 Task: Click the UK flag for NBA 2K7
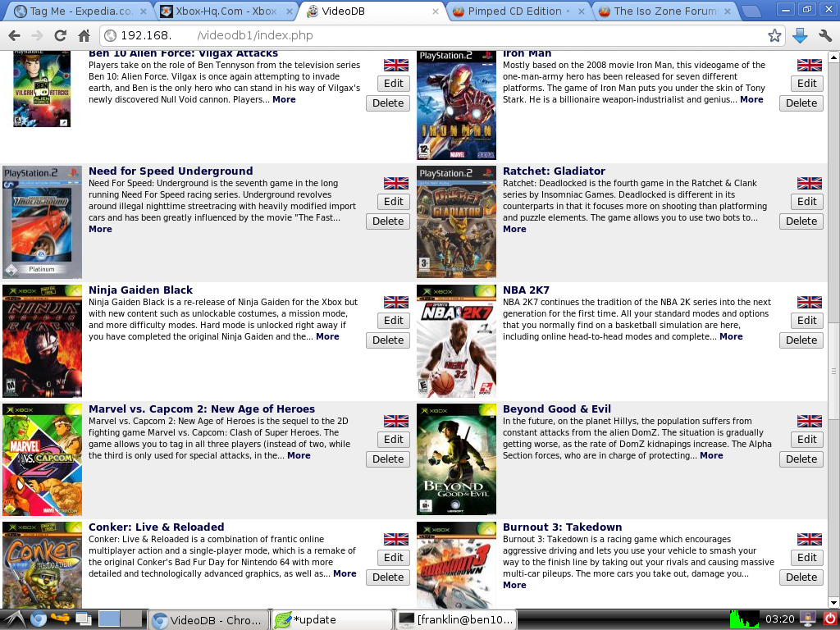pos(810,302)
